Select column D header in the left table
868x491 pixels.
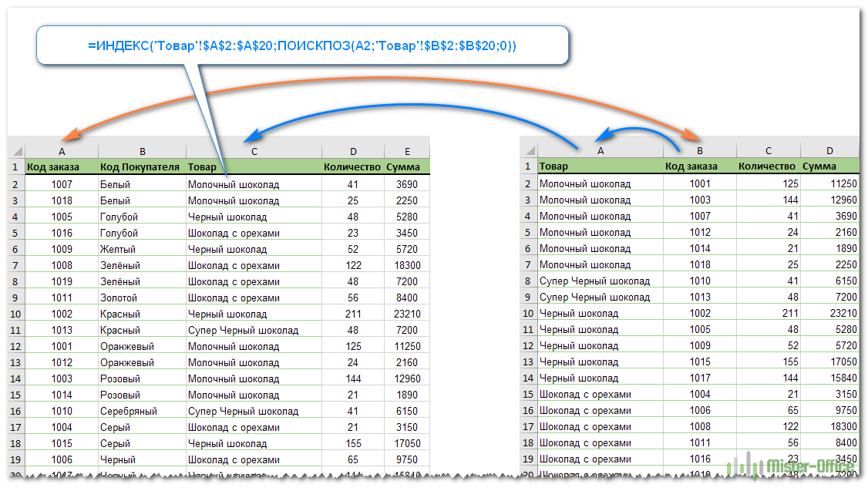point(353,151)
